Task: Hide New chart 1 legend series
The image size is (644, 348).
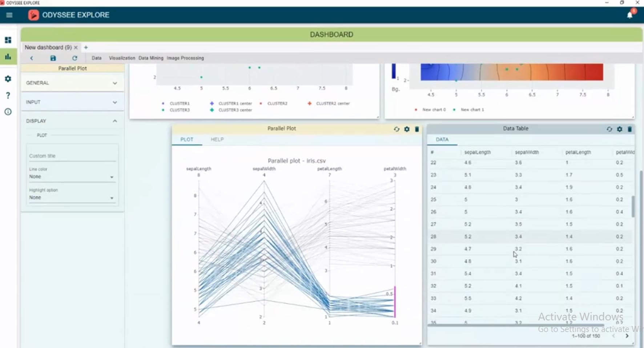Action: (x=472, y=110)
